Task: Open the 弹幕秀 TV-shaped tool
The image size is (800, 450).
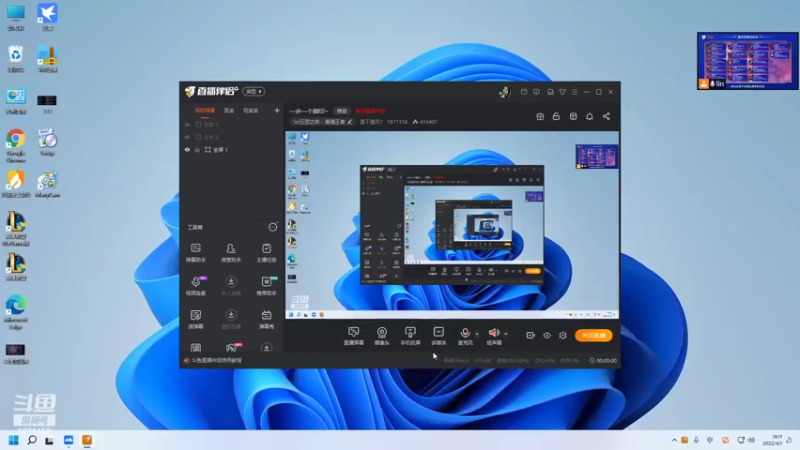Action: [266, 319]
